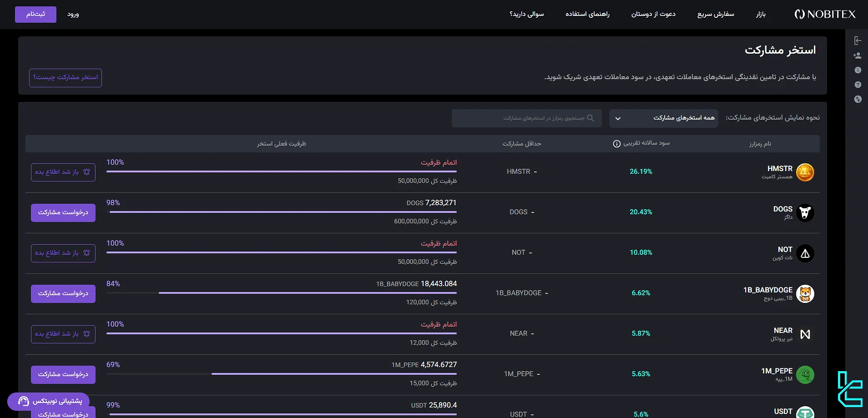Viewport: 868px width, 418px height.
Task: Click the 84% capacity label
Action: coord(113,284)
